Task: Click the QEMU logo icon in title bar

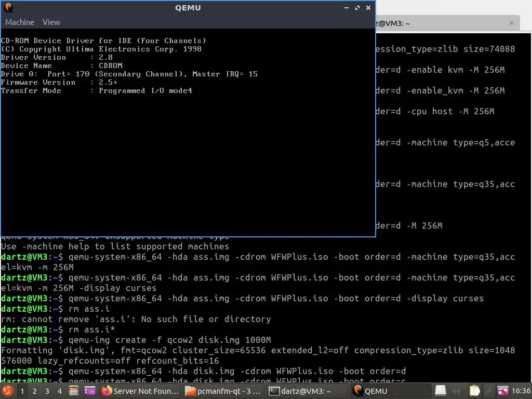Action: click(x=8, y=7)
